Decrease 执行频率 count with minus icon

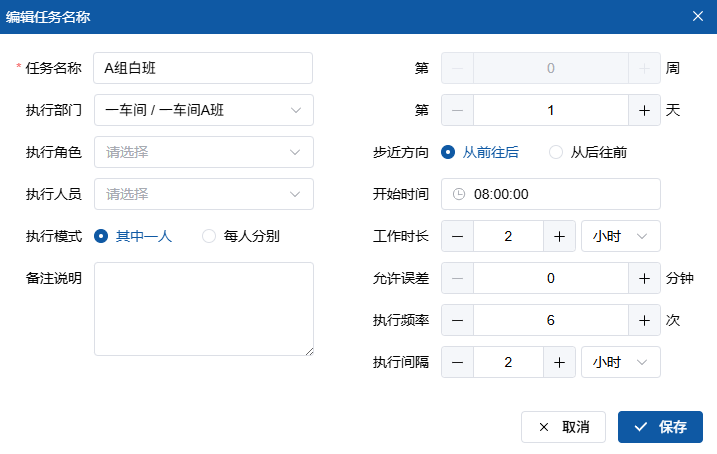(x=457, y=320)
